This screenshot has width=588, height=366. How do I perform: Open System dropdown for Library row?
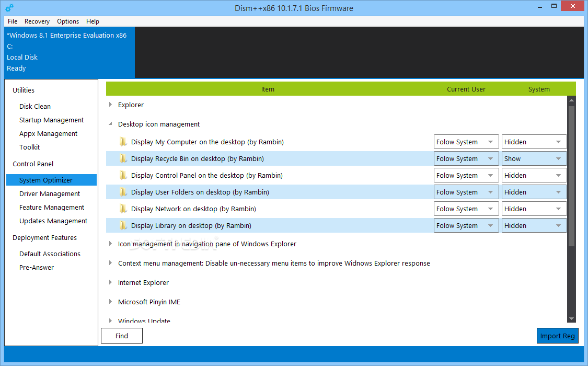pos(534,225)
